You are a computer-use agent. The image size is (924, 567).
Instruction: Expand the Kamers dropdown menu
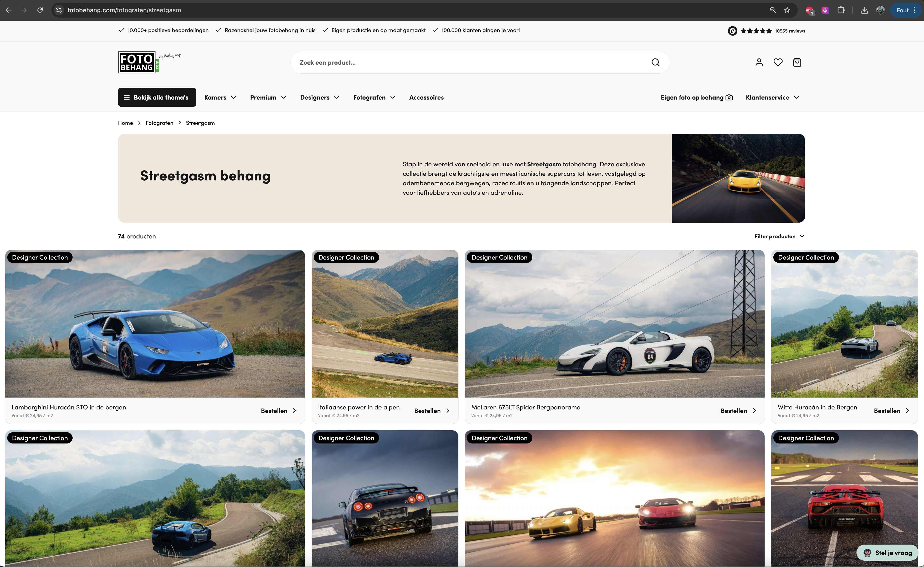[220, 98]
